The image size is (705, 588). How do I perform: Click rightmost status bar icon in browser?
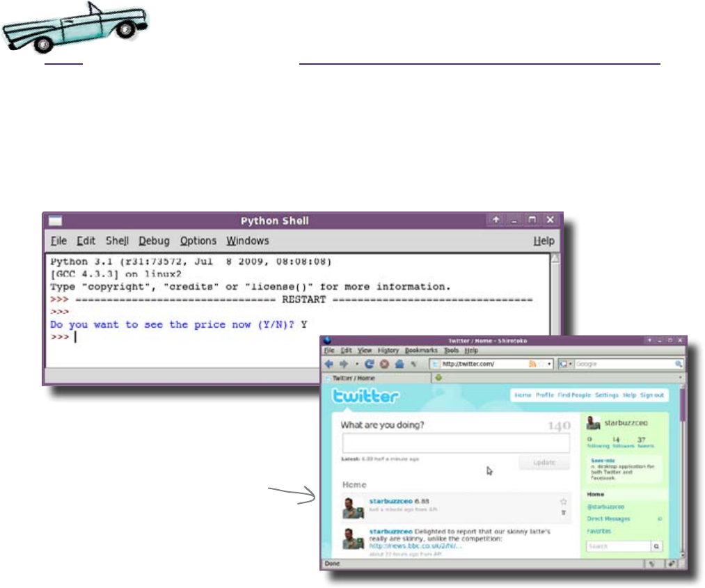tap(672, 564)
